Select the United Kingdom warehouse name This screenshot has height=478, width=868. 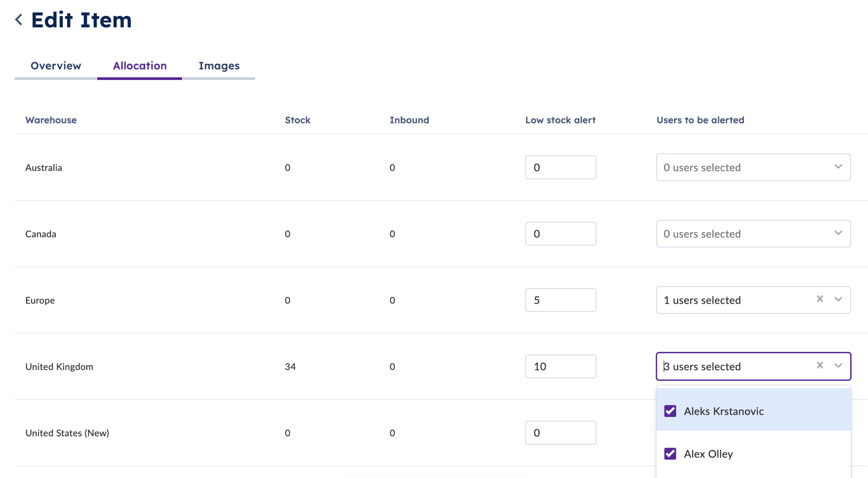(59, 367)
